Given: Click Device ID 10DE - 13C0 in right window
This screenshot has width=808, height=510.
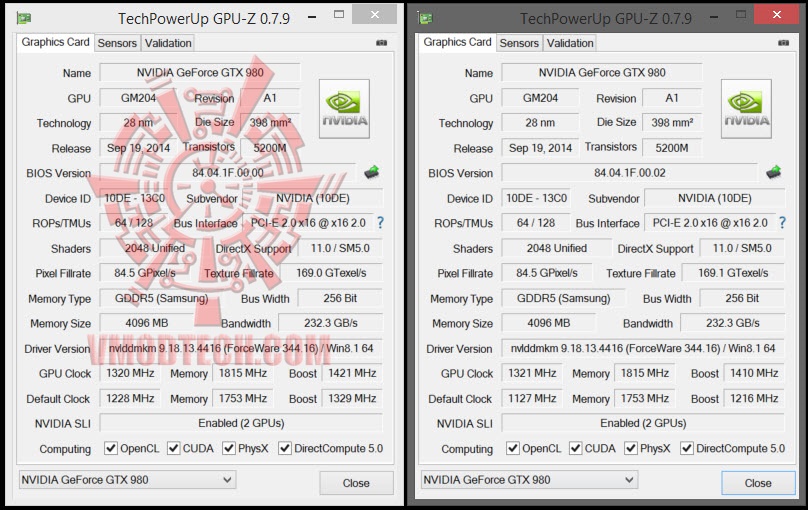Looking at the screenshot, I should [x=536, y=198].
